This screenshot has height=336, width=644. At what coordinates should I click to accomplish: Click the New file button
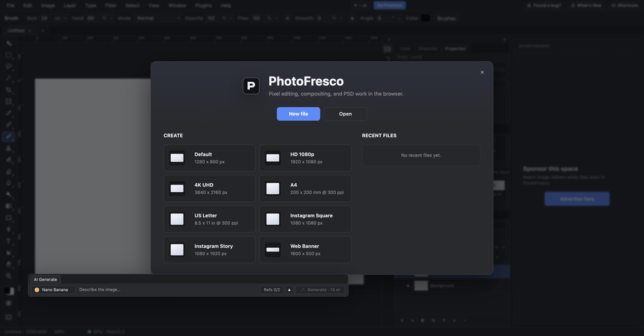pyautogui.click(x=298, y=114)
